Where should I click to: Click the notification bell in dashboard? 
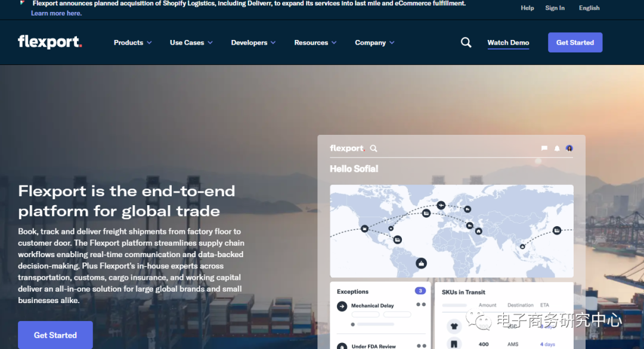(557, 149)
